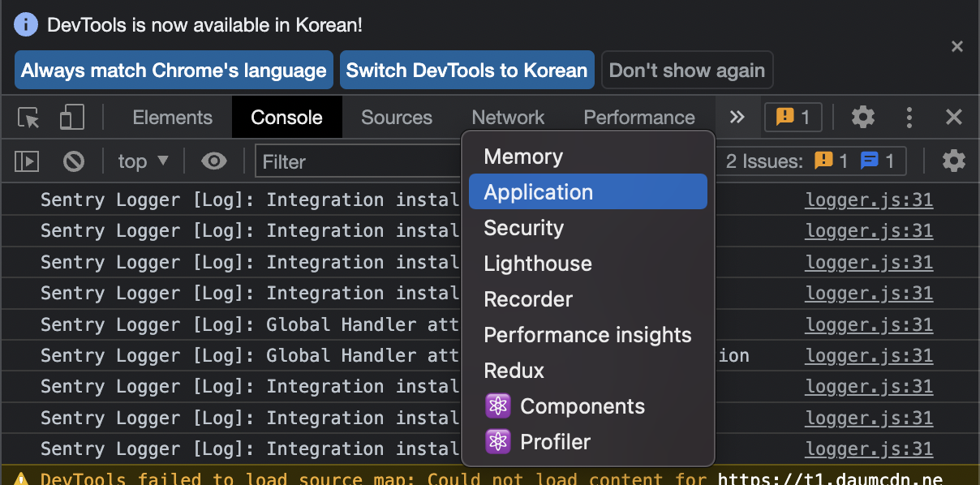Select Redux in the overflow menu
Screen dimensions: 980x485
pos(588,371)
